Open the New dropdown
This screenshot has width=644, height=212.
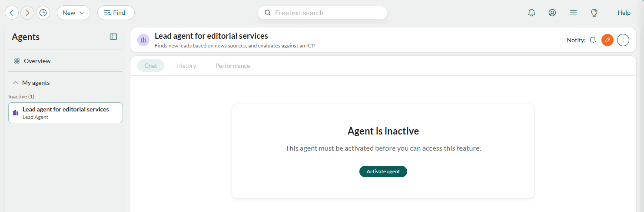click(x=73, y=13)
